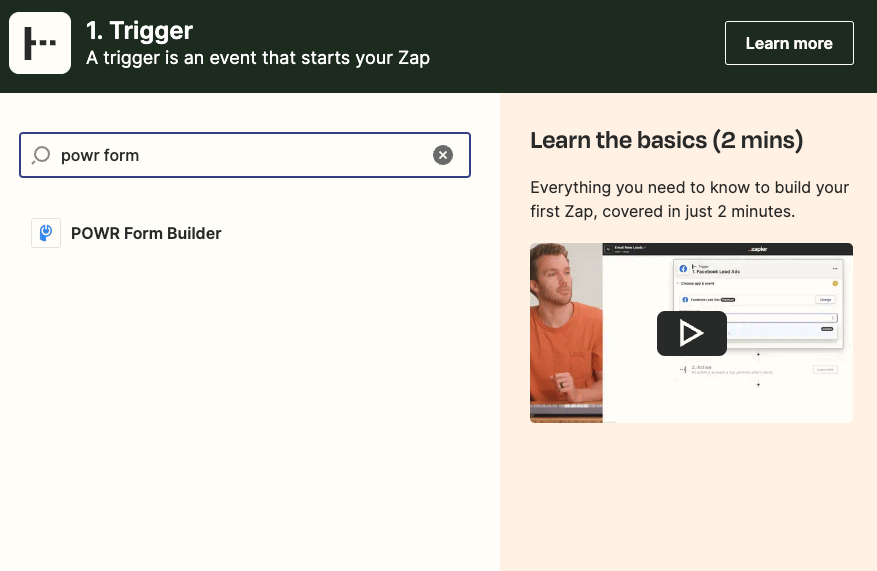877x571 pixels.
Task: Open the tutorial video thumbnail
Action: tap(691, 333)
